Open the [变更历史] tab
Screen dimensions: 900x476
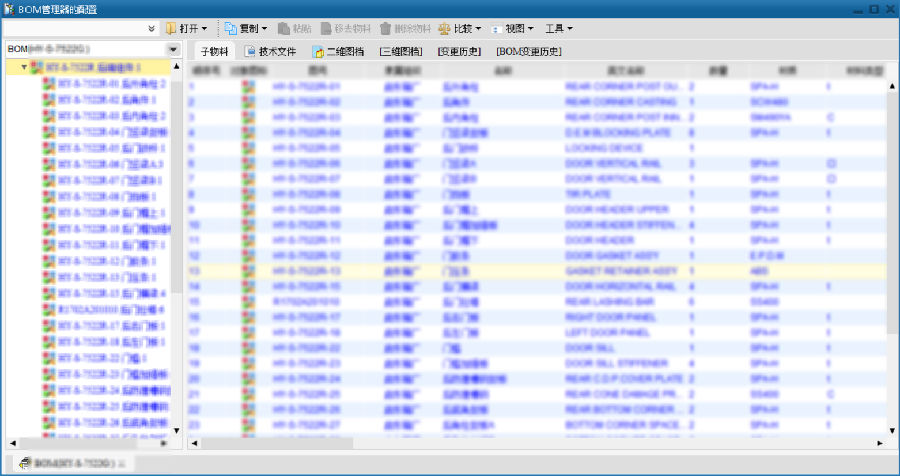pos(459,52)
